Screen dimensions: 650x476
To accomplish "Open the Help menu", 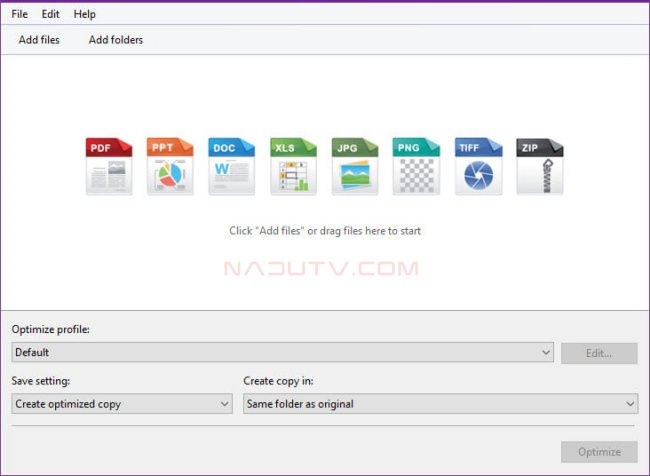I will (x=85, y=14).
